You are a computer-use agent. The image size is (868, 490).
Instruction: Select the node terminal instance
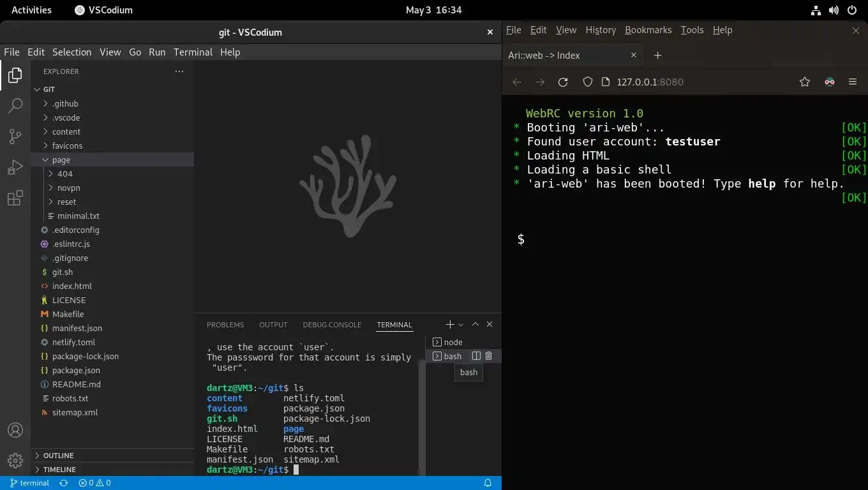click(x=463, y=342)
